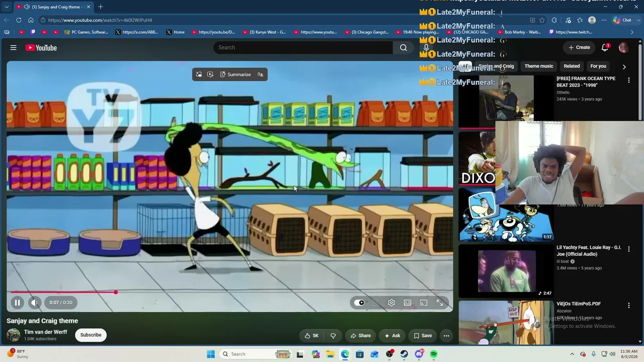Open the Lil Yachty G.I. Joe video thumbnail
Screen dimensions: 644x362
point(506,271)
